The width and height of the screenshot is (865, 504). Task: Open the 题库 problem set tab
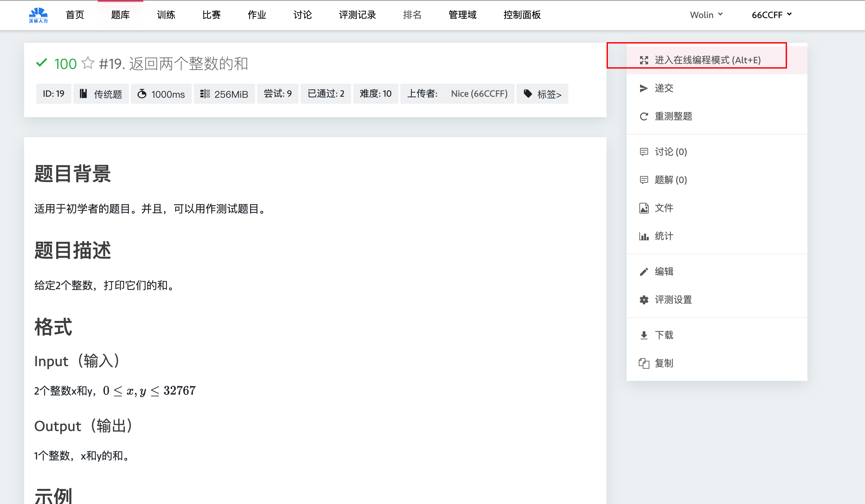pos(120,15)
